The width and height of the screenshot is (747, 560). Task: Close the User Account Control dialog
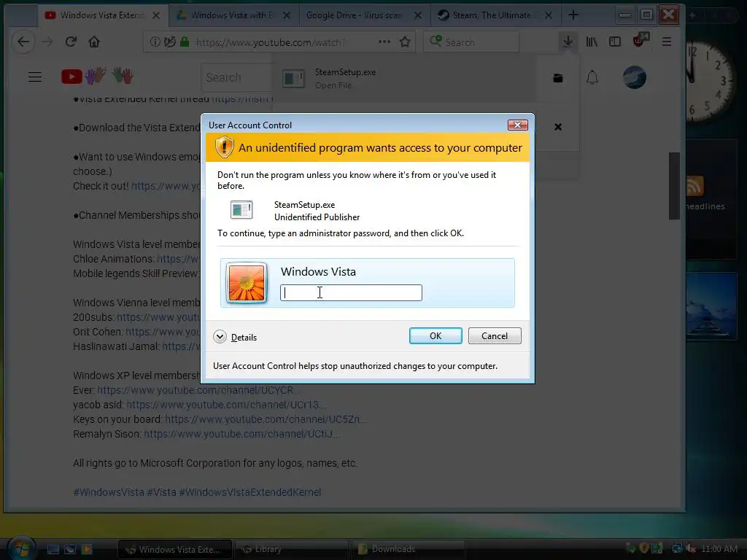(x=517, y=125)
